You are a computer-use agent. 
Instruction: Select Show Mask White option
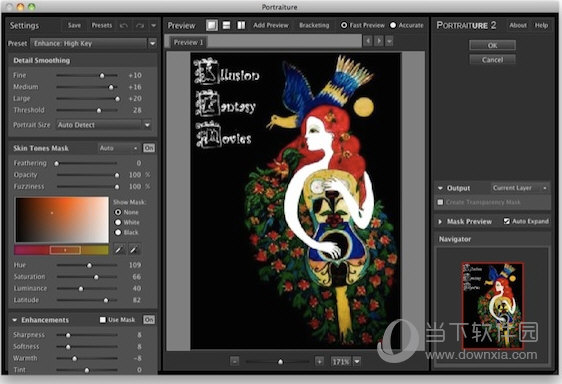pyautogui.click(x=118, y=222)
